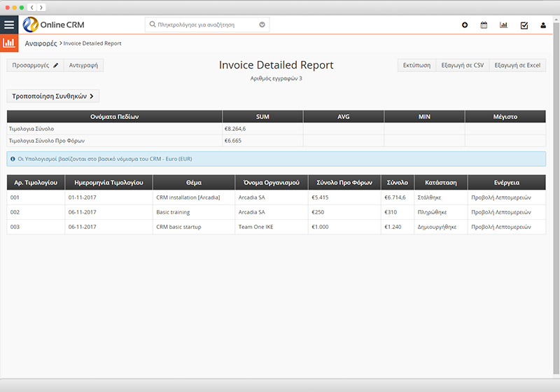560x392 pixels.
Task: Click the info icon in currency notice
Action: point(13,159)
